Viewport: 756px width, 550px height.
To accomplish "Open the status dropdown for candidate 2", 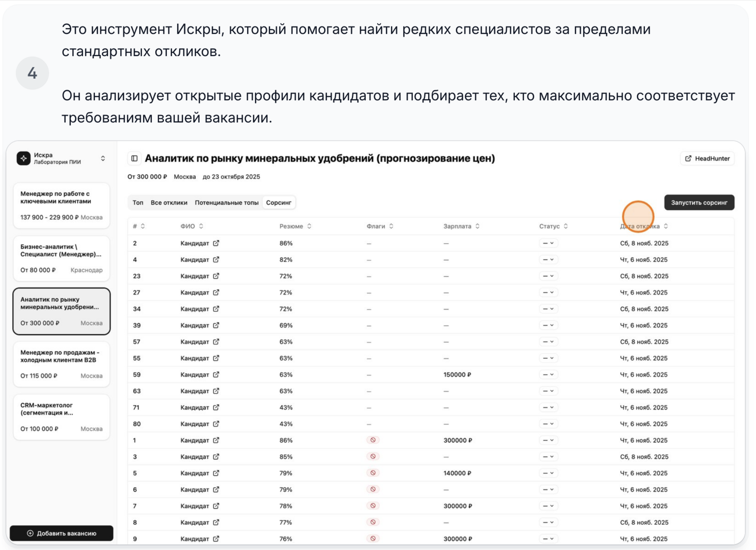I will pyautogui.click(x=548, y=243).
